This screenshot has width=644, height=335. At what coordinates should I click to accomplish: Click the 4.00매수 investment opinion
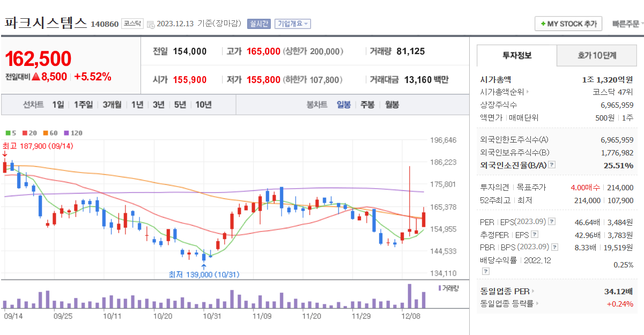click(586, 188)
